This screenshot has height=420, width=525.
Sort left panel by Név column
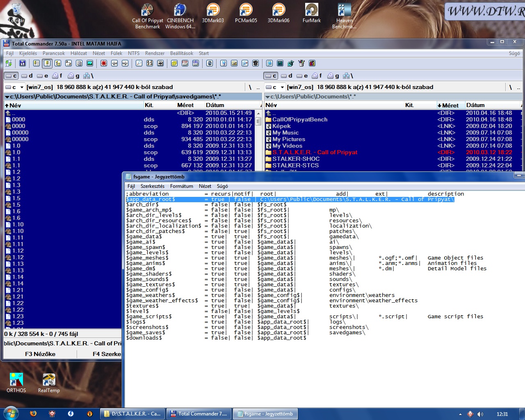click(x=73, y=105)
